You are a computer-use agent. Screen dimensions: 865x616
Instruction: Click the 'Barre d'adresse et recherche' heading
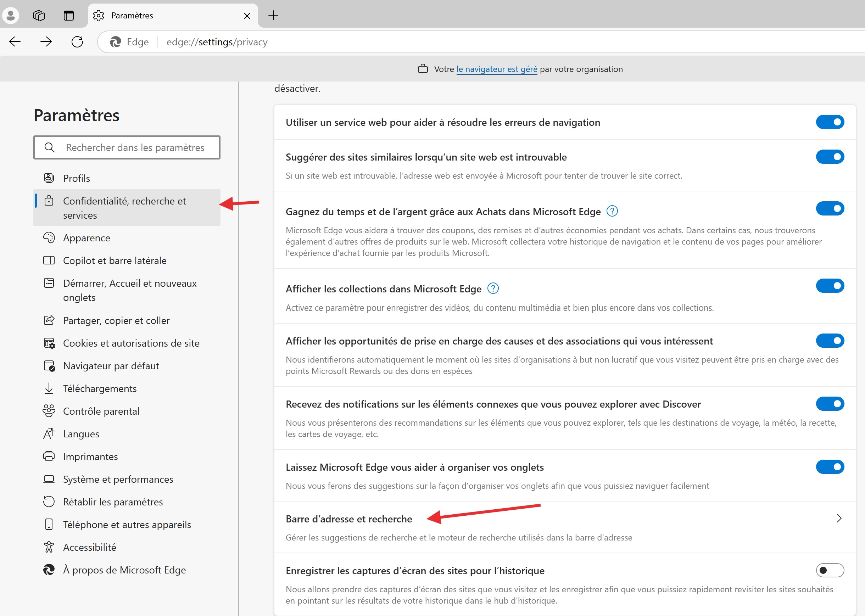click(x=348, y=519)
